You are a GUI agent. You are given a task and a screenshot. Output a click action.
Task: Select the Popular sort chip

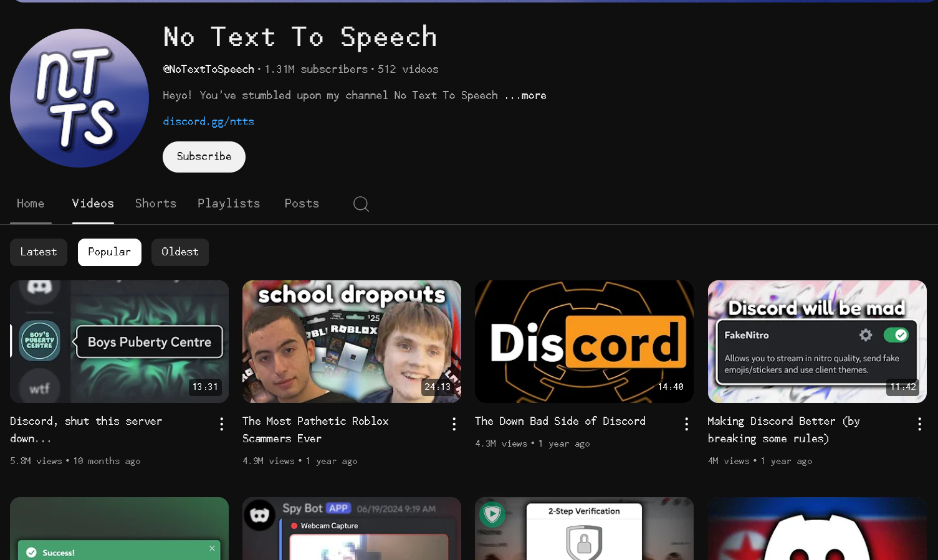coord(110,252)
